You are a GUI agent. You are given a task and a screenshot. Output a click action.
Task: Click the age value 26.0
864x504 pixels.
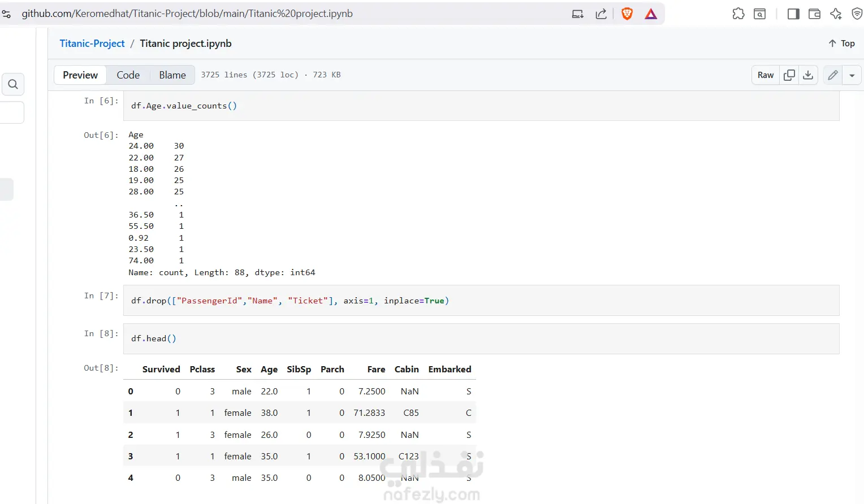pyautogui.click(x=269, y=435)
